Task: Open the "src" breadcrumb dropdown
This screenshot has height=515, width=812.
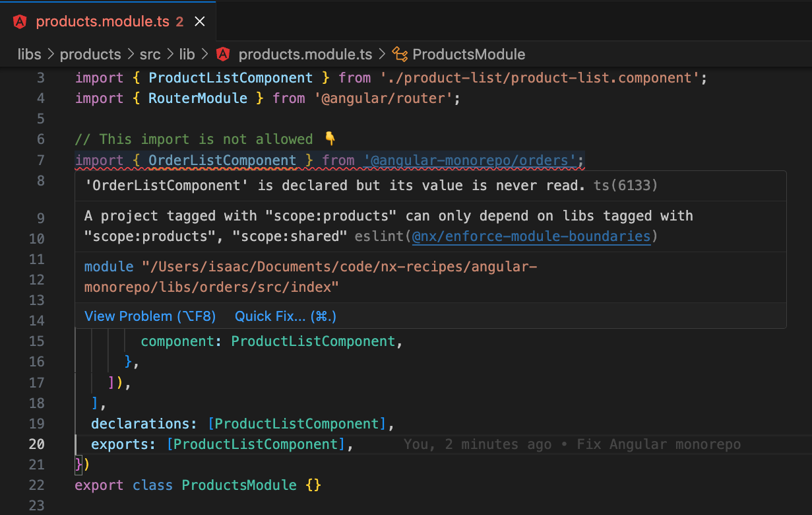Action: tap(150, 54)
